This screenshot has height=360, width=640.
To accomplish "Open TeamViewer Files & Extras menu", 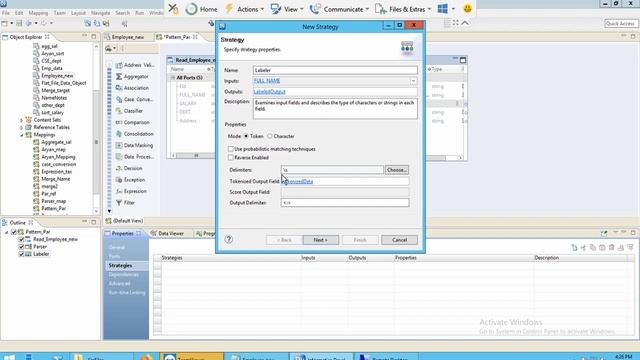I will [403, 9].
